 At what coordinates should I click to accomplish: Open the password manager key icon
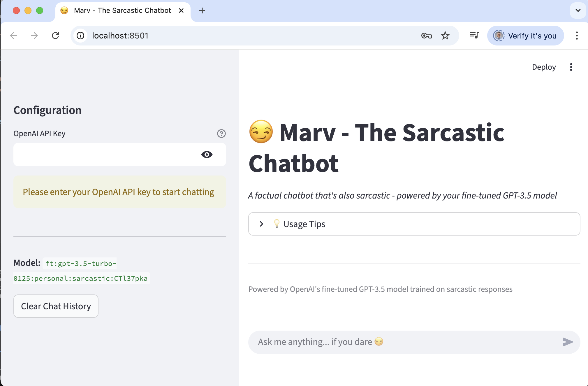click(426, 36)
